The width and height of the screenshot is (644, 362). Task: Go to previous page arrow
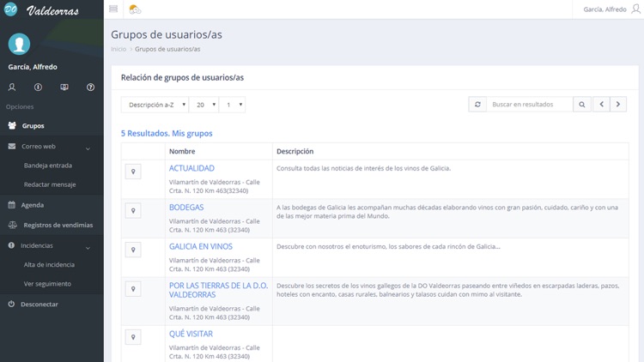click(x=601, y=105)
